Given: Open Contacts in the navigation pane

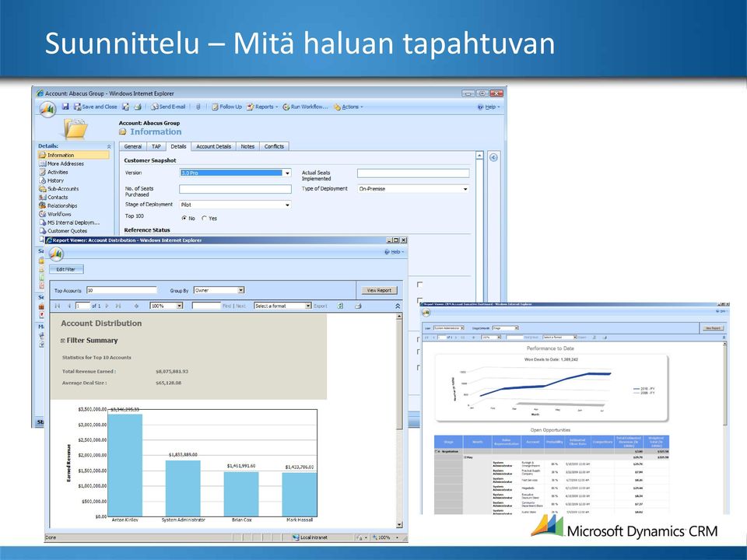Looking at the screenshot, I should 54,197.
